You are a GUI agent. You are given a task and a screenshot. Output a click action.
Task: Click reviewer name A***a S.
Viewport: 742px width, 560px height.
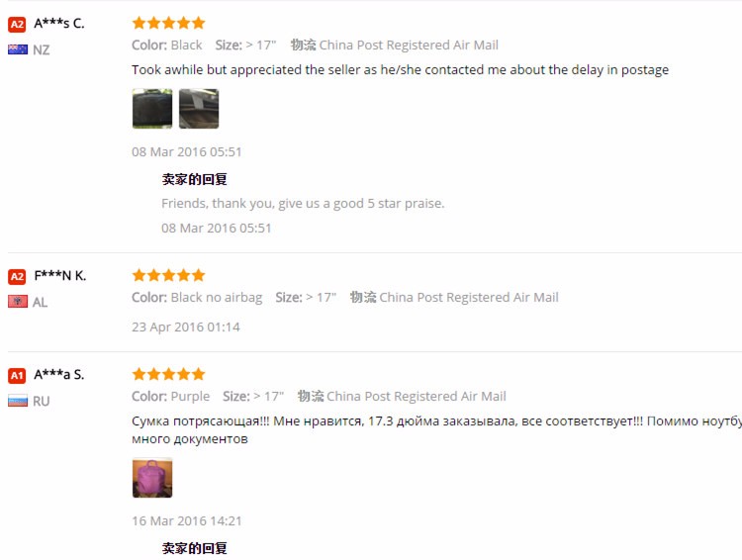pos(59,375)
